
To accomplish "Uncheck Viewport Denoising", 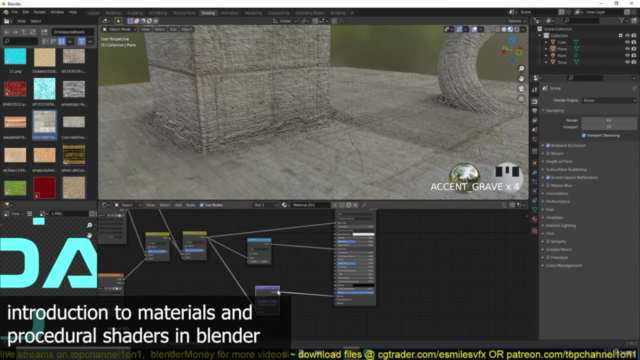I will 584,136.
